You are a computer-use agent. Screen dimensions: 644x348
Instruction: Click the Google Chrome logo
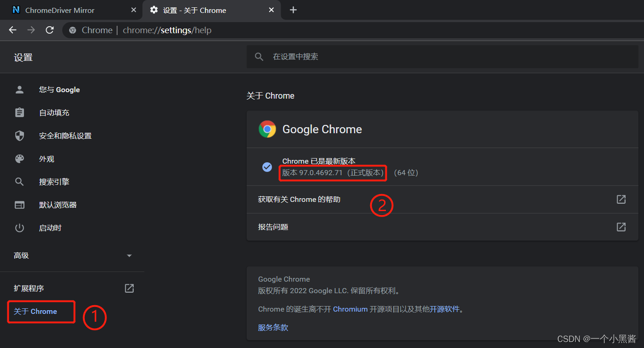tap(267, 129)
